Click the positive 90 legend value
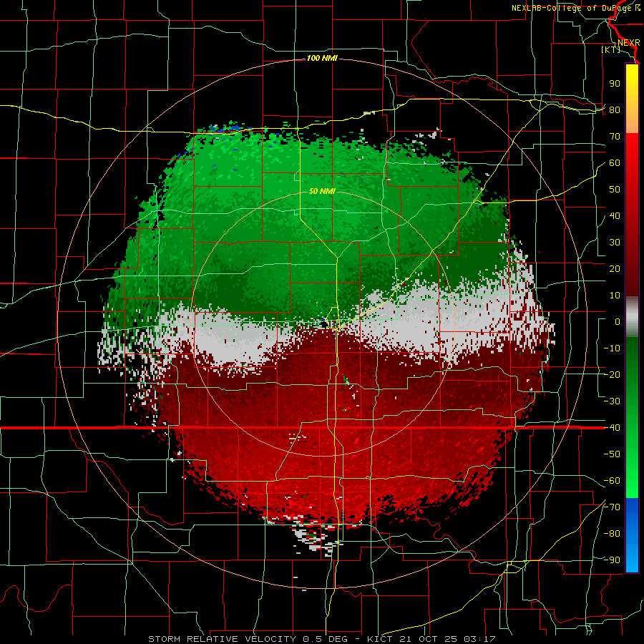644x644 pixels. (x=615, y=84)
